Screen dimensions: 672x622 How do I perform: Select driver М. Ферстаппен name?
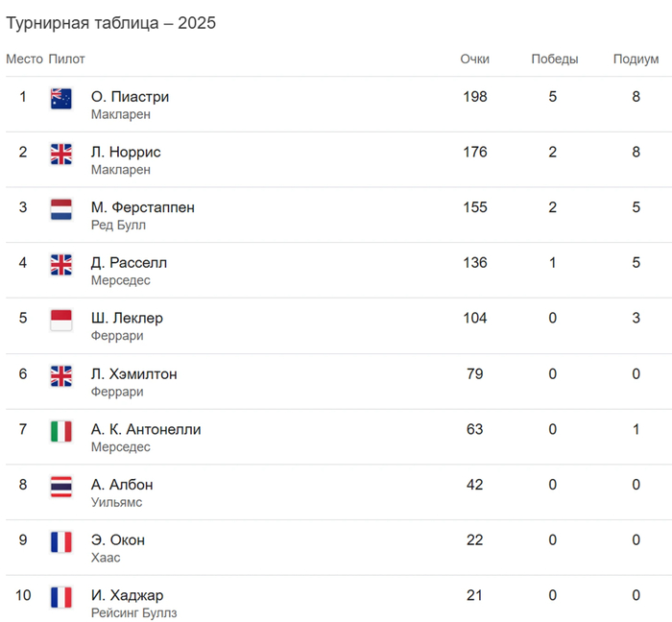click(142, 207)
